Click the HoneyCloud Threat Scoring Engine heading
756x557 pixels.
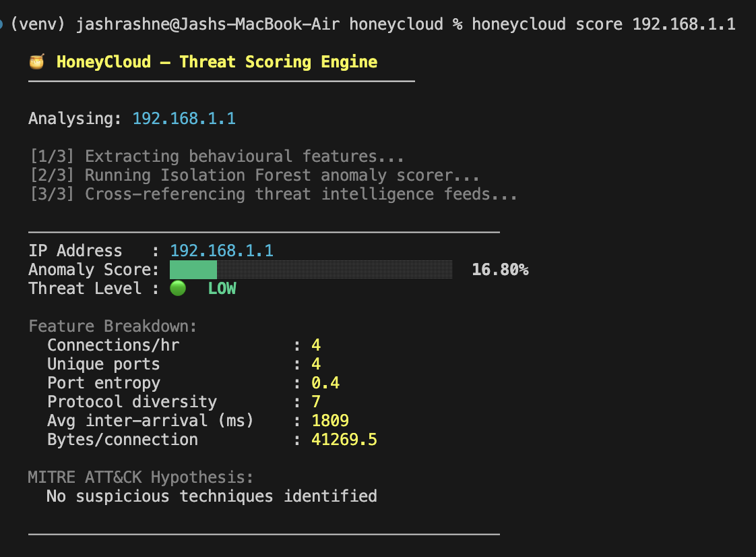pyautogui.click(x=217, y=62)
